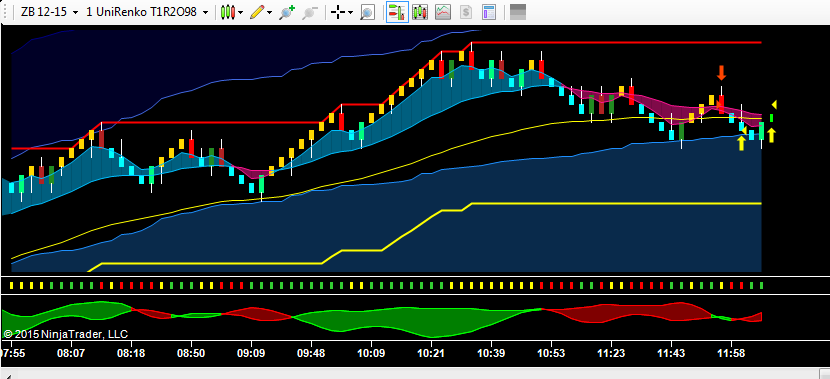Click the 09:48 time axis label

point(311,353)
